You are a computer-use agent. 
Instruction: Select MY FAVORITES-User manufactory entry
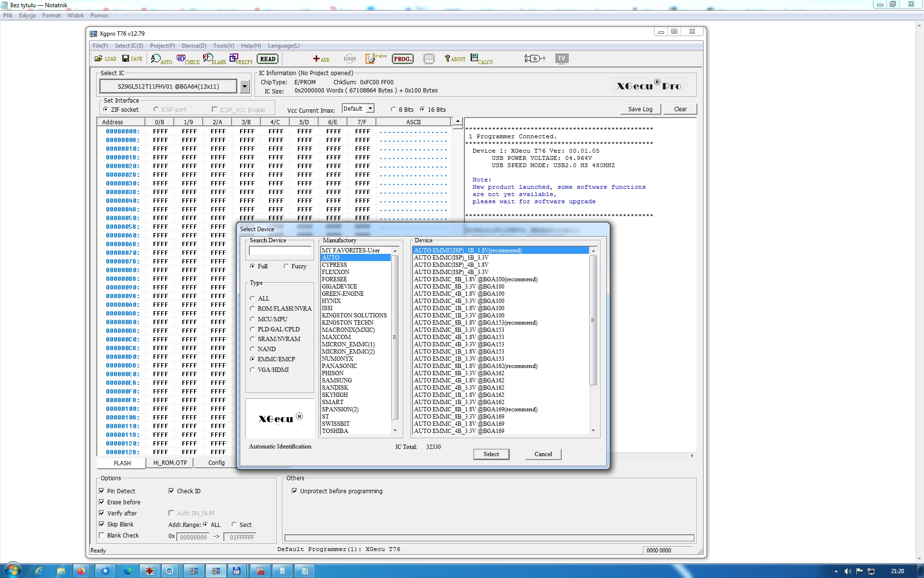pos(351,250)
